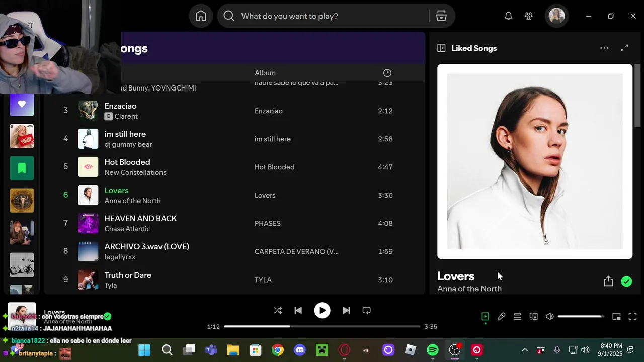Screen dimensions: 644x362
Task: Open the three-dot More options menu
Action: pyautogui.click(x=604, y=48)
